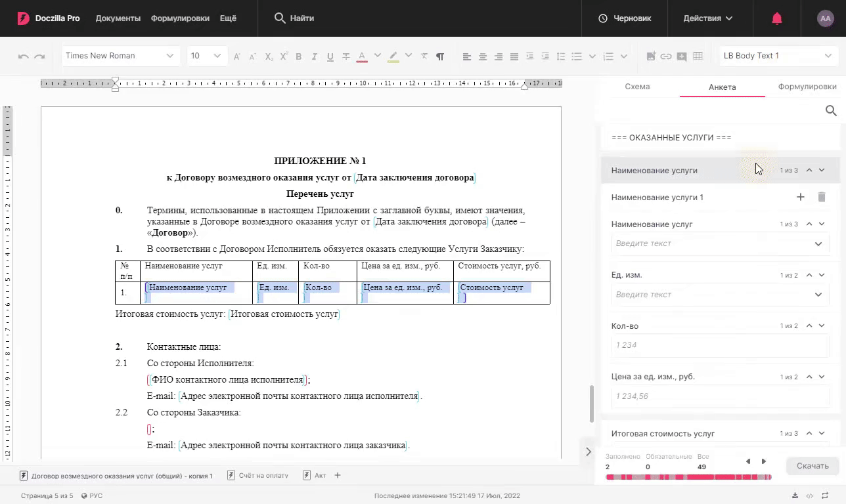Add a comment
This screenshot has height=504, width=846.
tap(682, 56)
